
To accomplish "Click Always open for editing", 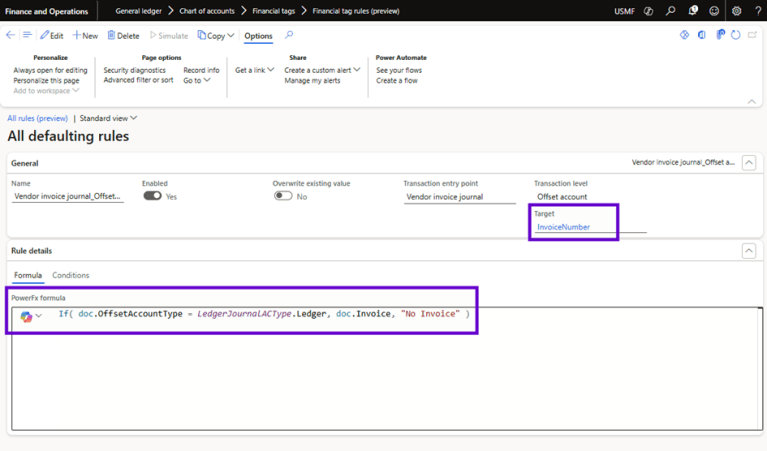I will coord(50,70).
